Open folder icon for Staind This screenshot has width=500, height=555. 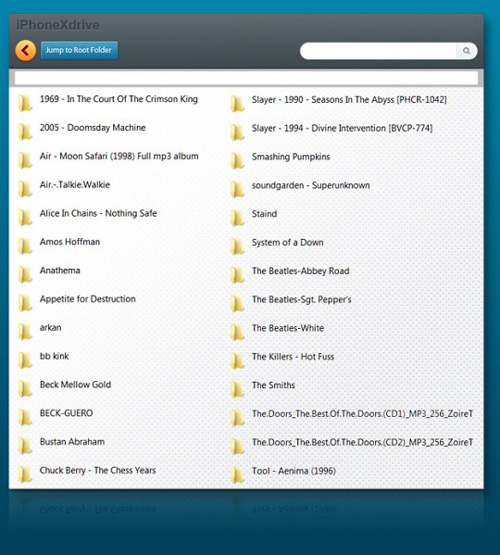237,218
